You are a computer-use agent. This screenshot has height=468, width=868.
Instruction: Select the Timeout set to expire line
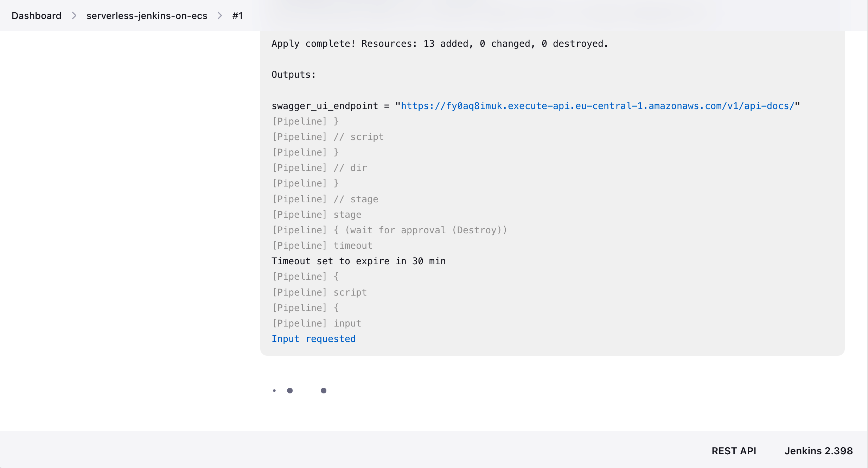click(358, 261)
